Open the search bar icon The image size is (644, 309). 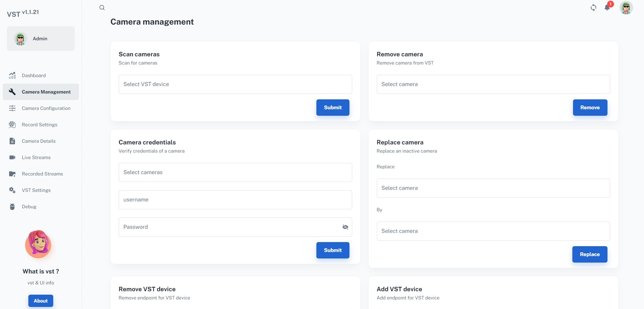coord(102,8)
